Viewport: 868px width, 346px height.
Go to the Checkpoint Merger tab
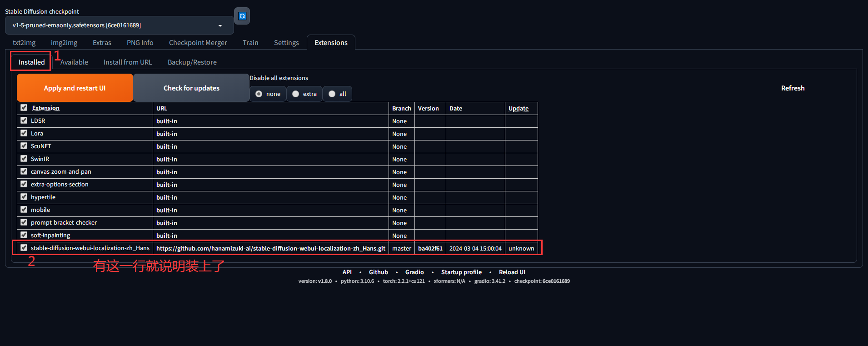pos(198,43)
